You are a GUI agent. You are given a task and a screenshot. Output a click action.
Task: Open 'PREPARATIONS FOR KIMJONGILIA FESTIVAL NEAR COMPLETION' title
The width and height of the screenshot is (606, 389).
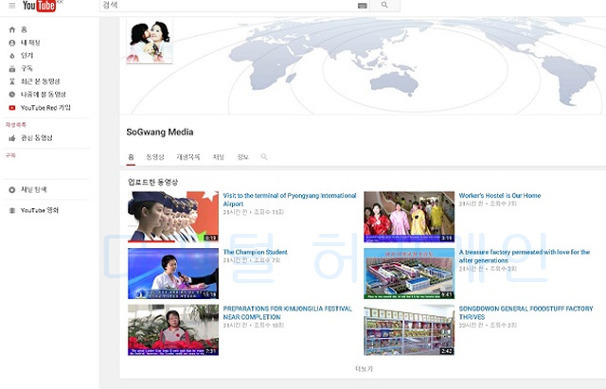click(287, 313)
